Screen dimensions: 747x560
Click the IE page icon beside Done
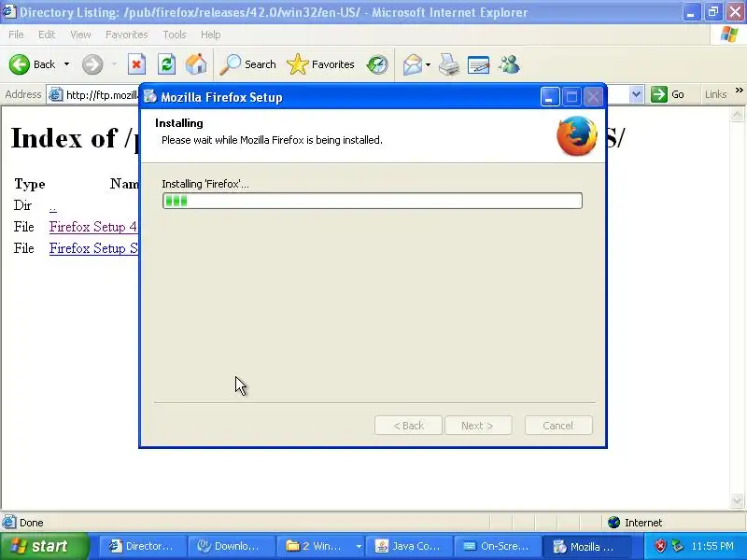8,523
